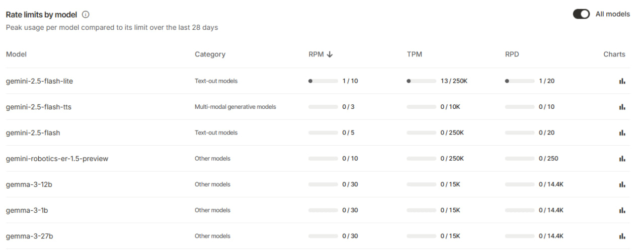Open chart for gemini-2.5-flash
Screen dimensions: 644x252
(622, 133)
